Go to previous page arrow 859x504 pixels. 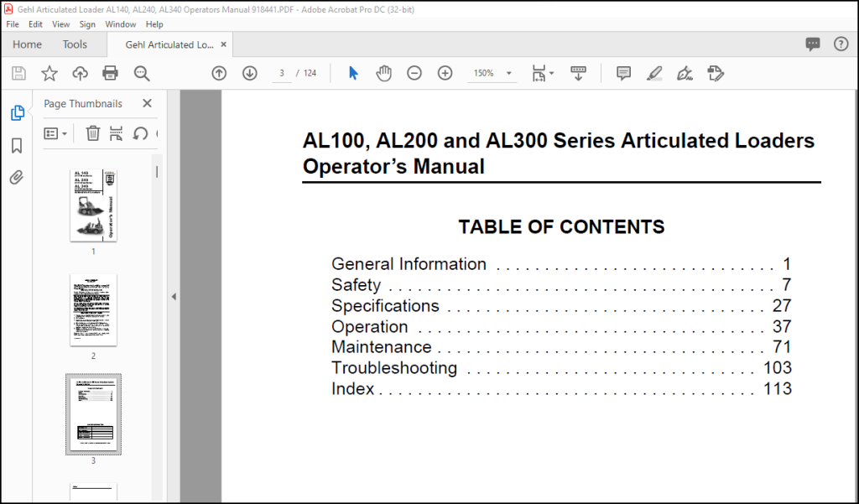click(219, 73)
